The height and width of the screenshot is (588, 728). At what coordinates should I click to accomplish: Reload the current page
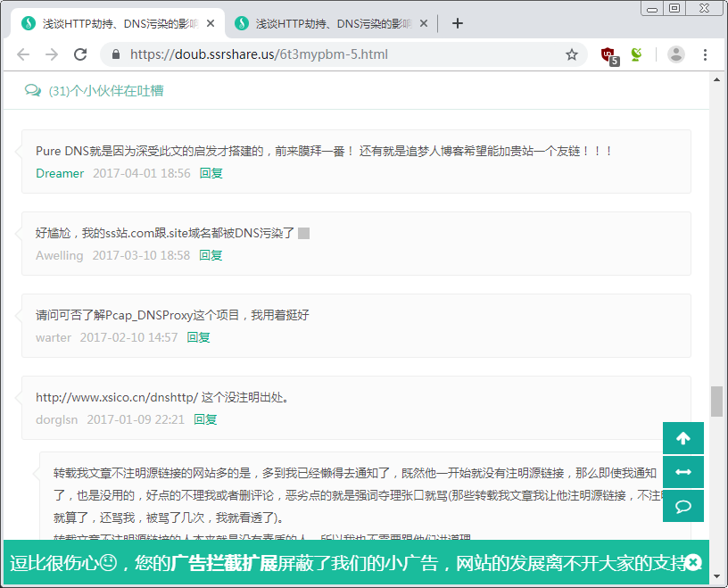[80, 54]
